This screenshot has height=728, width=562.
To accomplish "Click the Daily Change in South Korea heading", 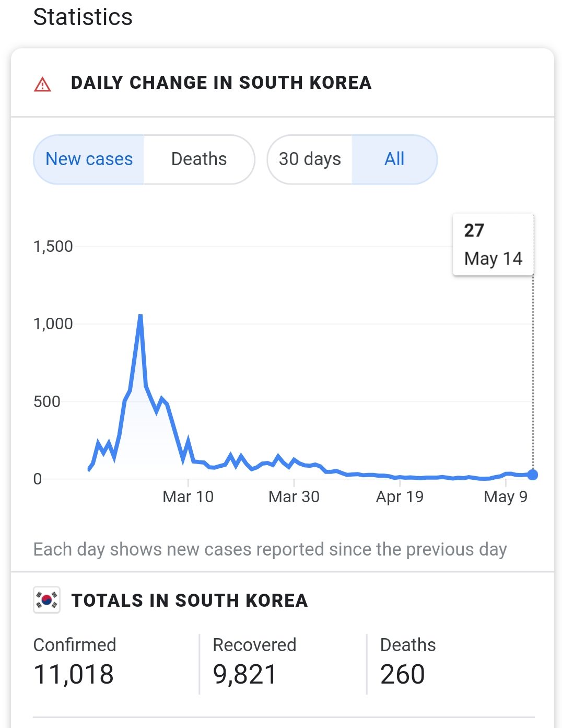I will pos(221,83).
